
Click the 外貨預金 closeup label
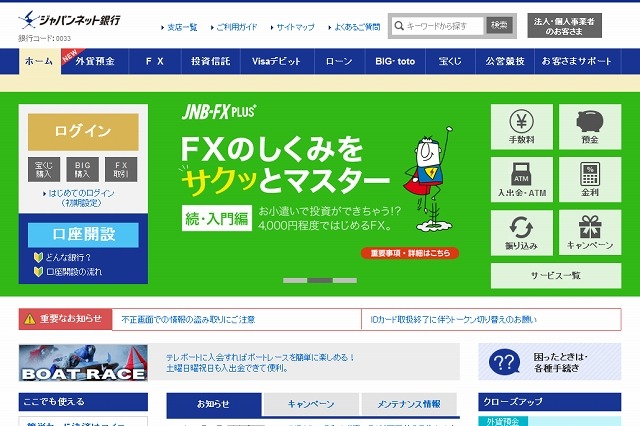tap(503, 422)
